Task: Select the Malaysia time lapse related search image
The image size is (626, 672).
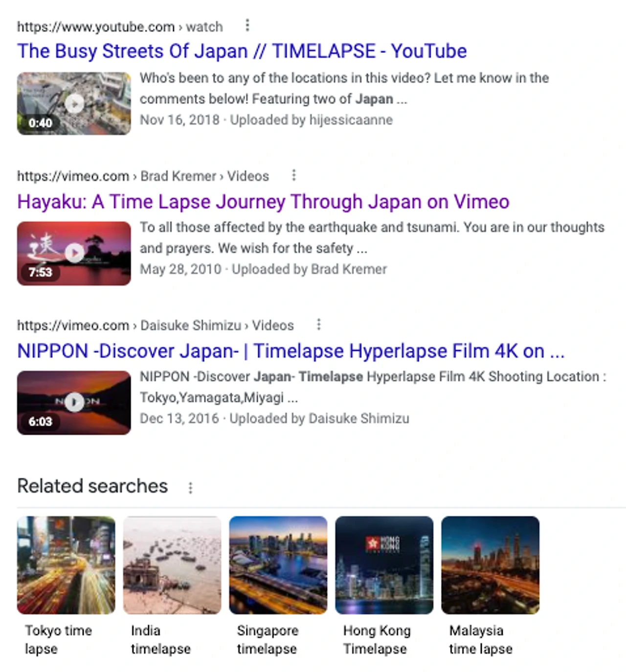Action: (x=491, y=565)
